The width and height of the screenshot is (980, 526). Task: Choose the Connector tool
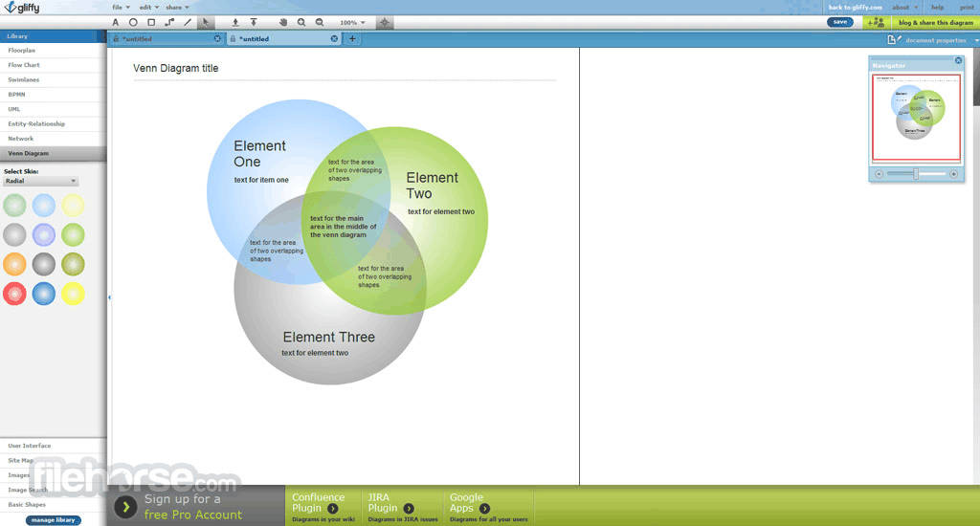[169, 22]
